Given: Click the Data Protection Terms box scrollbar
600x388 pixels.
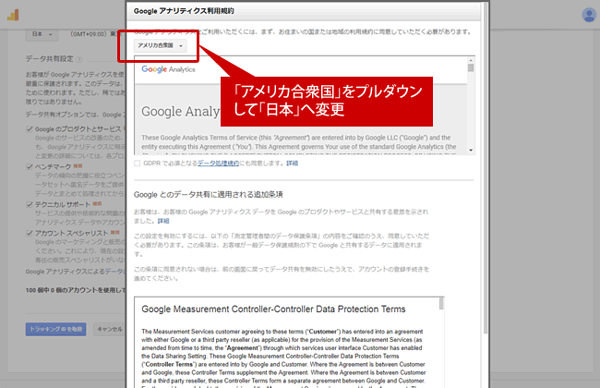Looking at the screenshot, I should 441,303.
